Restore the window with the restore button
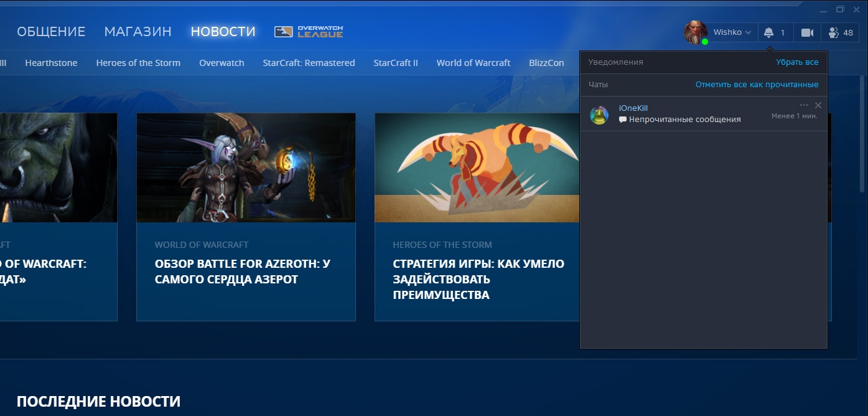This screenshot has height=416, width=868. 840,9
